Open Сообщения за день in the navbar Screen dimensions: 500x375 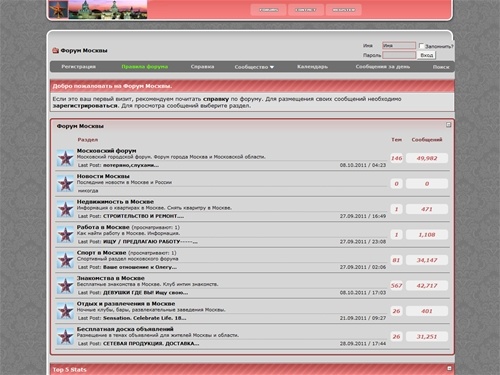383,67
